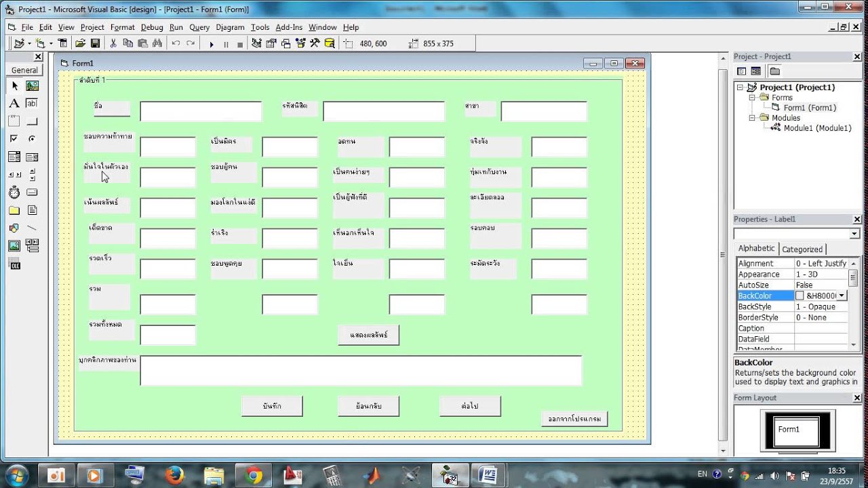Open the Add-Ins menu
Viewport: 868px width, 488px height.
click(289, 27)
